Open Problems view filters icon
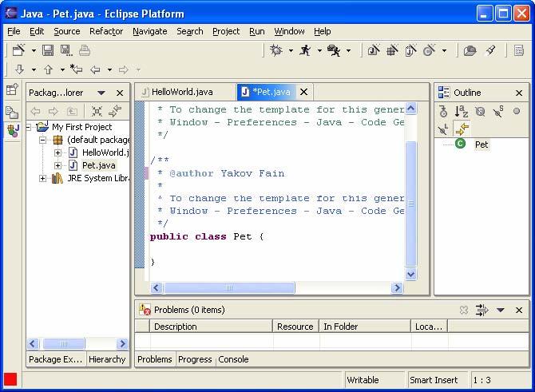535x392 pixels. pos(481,310)
